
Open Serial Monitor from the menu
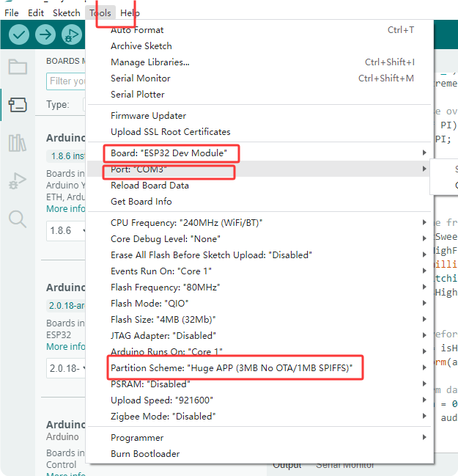(259, 78)
